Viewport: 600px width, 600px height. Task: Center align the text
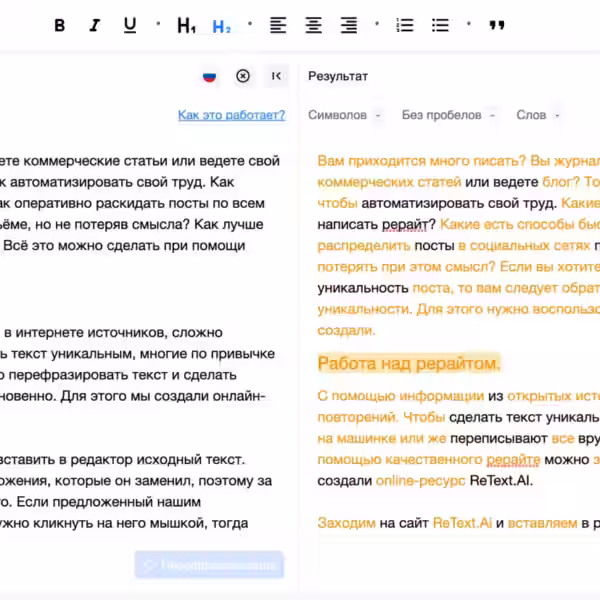pyautogui.click(x=313, y=26)
